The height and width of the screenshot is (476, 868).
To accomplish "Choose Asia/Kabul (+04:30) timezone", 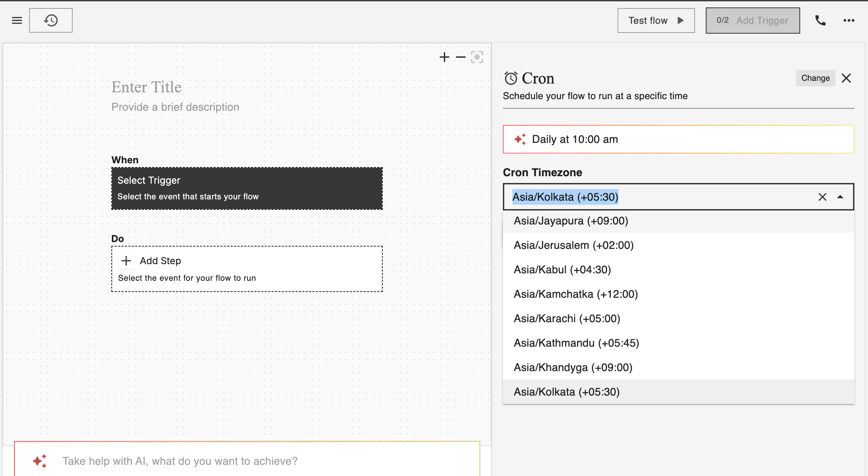I will 678,270.
